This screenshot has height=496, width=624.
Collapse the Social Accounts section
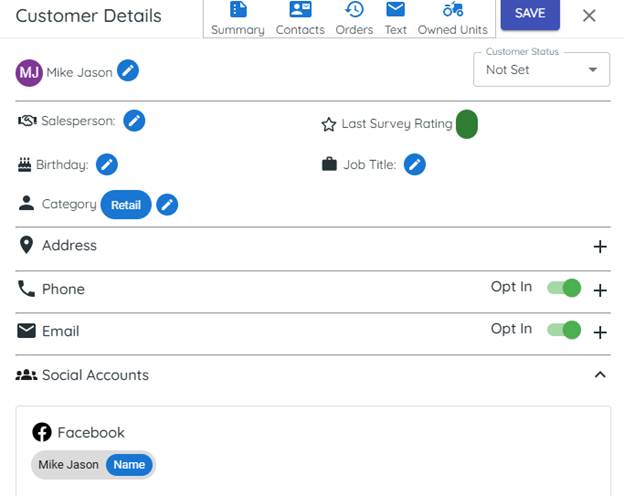tap(600, 375)
